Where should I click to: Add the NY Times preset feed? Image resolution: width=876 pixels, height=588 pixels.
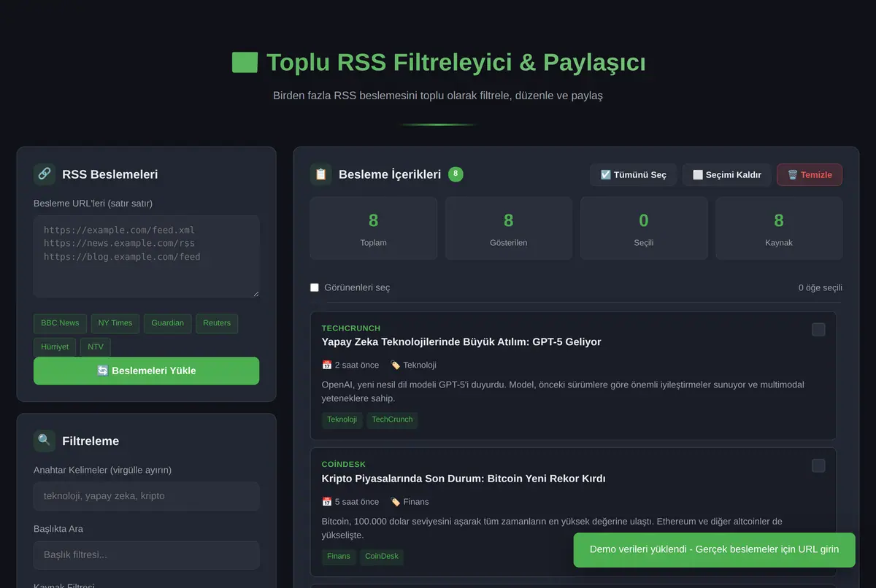coord(115,323)
